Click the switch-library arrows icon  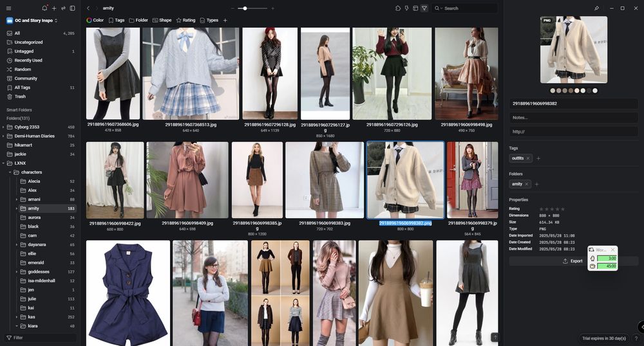coord(63,8)
